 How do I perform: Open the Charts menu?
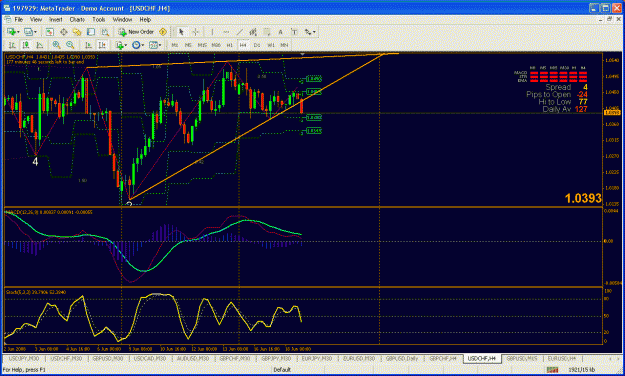(77, 19)
